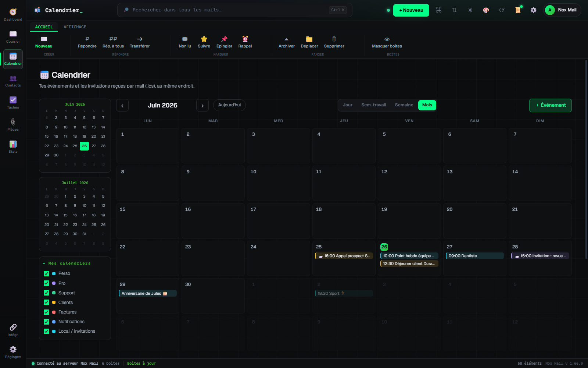Go to next month arrow
The height and width of the screenshot is (368, 588).
tap(202, 106)
